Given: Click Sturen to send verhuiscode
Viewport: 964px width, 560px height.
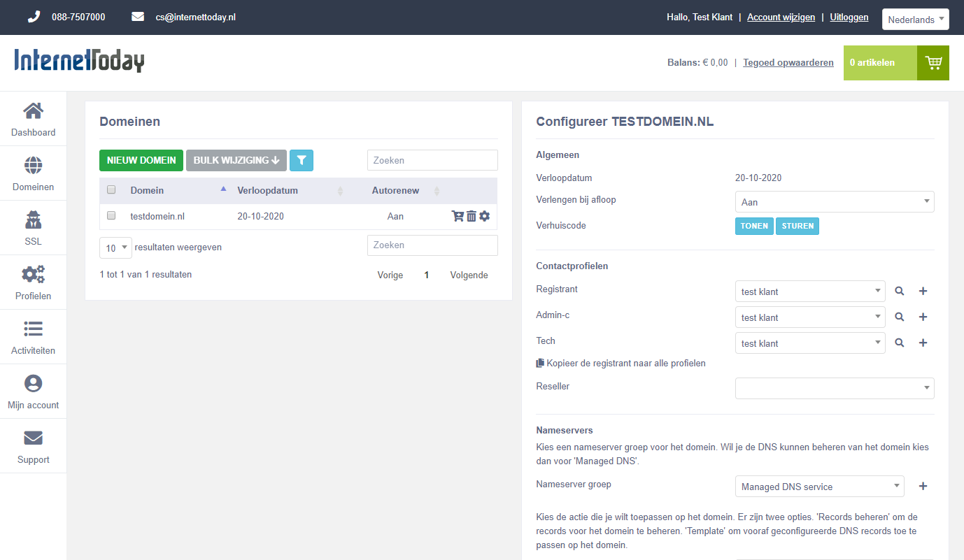Looking at the screenshot, I should [798, 226].
